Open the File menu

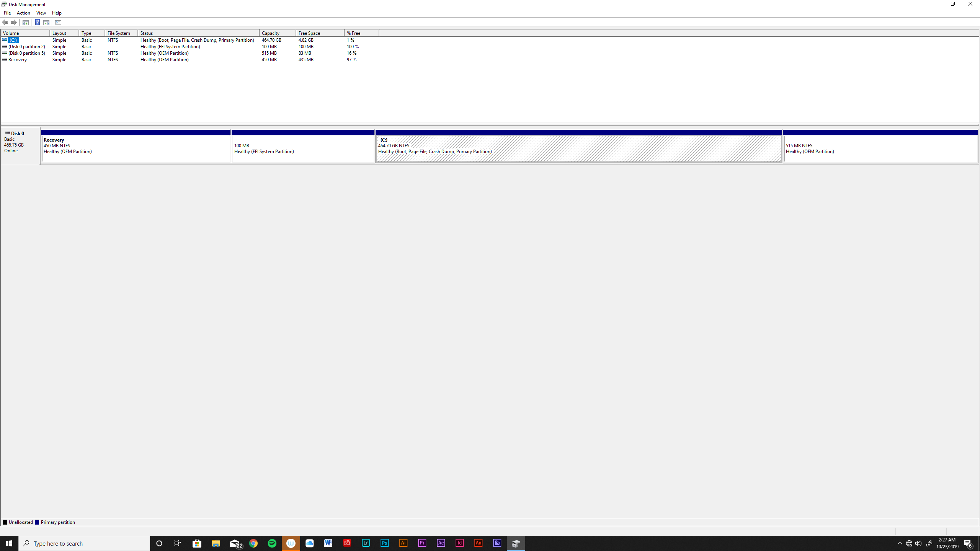pyautogui.click(x=7, y=13)
